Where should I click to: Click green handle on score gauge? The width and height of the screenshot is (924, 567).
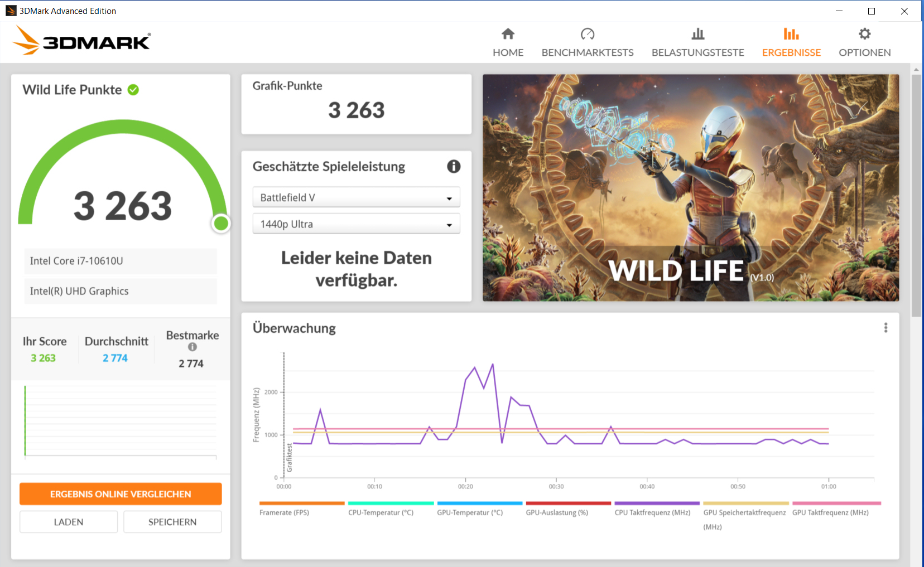(x=221, y=224)
